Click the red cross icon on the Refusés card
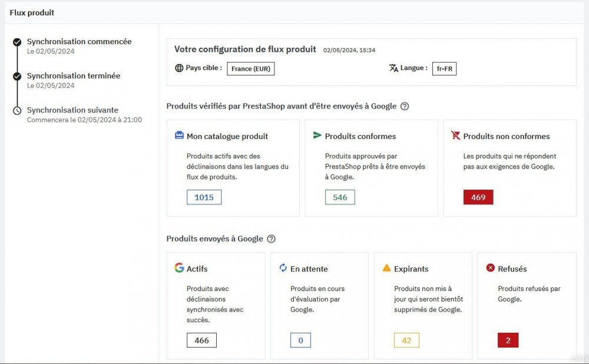Image resolution: width=589 pixels, height=364 pixels. (489, 268)
